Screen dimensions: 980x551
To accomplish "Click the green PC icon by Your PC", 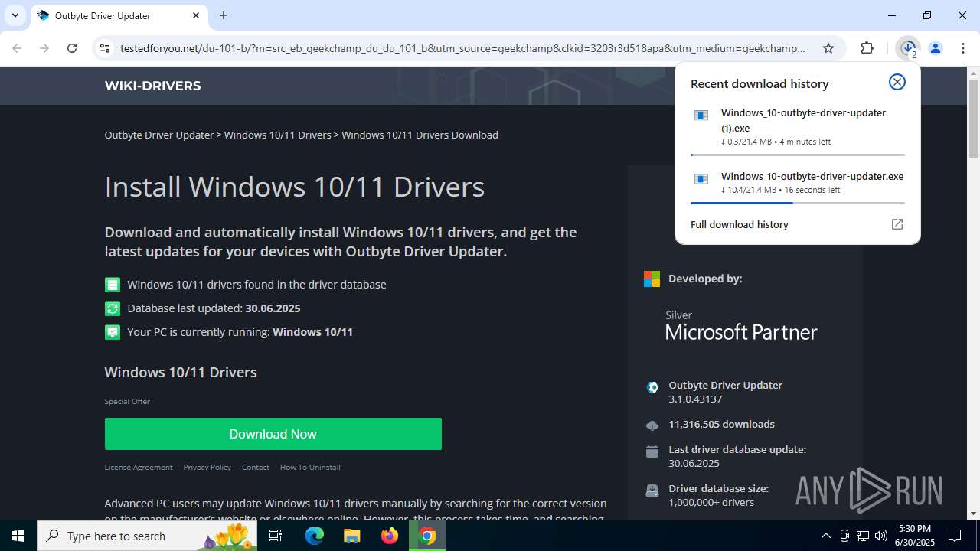I will pyautogui.click(x=113, y=332).
